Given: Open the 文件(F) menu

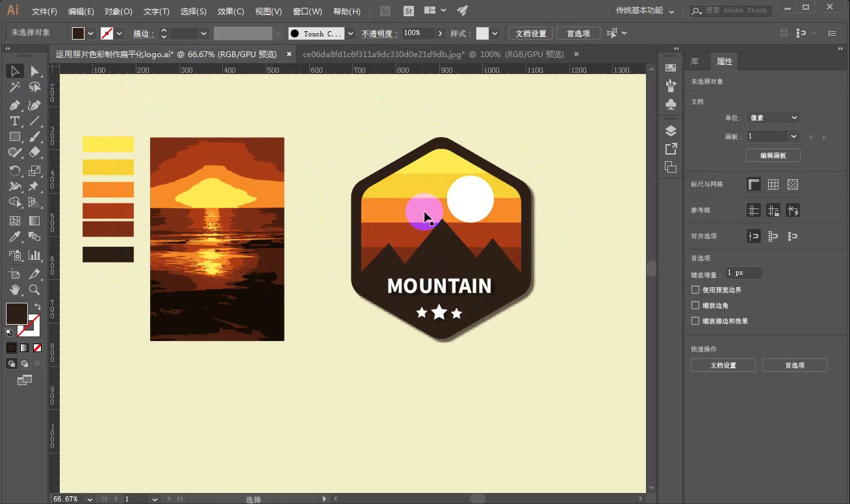Looking at the screenshot, I should [44, 11].
